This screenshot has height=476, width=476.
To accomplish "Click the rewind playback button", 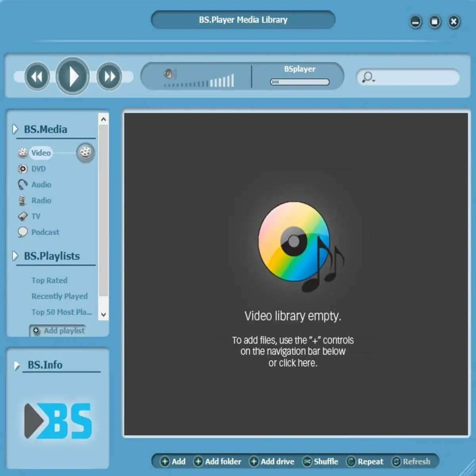I will (x=37, y=77).
